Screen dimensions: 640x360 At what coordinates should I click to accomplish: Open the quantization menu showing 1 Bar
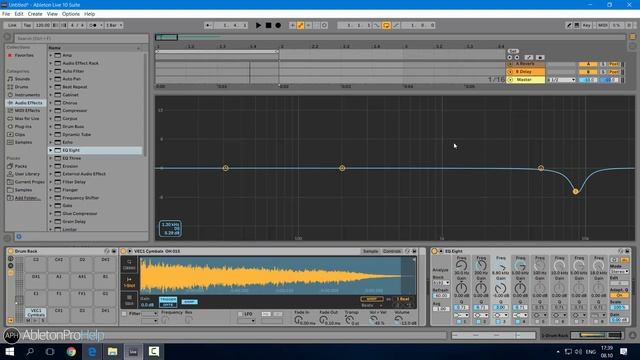[114, 25]
